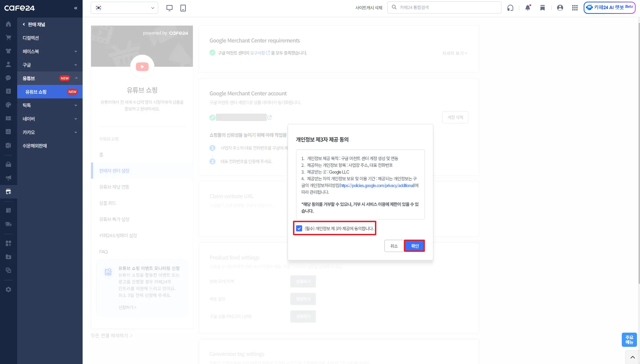This screenshot has width=640, height=364.
Task: Switch to desktop preview icon
Action: (x=170, y=8)
